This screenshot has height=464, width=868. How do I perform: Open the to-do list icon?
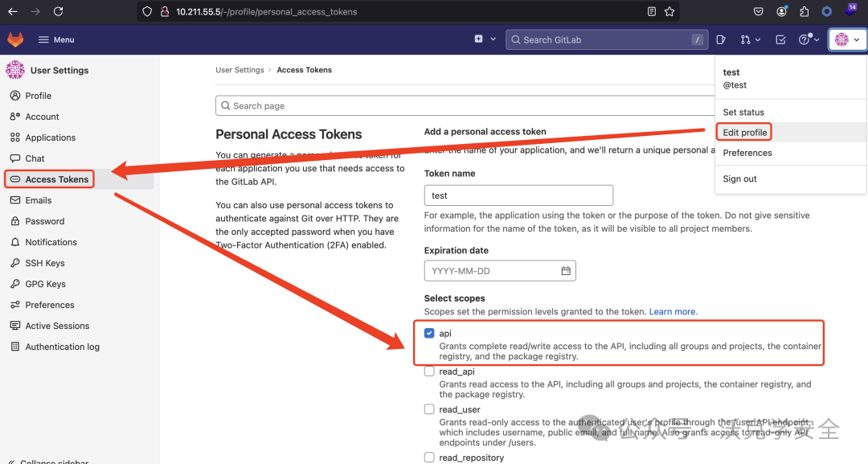click(780, 39)
